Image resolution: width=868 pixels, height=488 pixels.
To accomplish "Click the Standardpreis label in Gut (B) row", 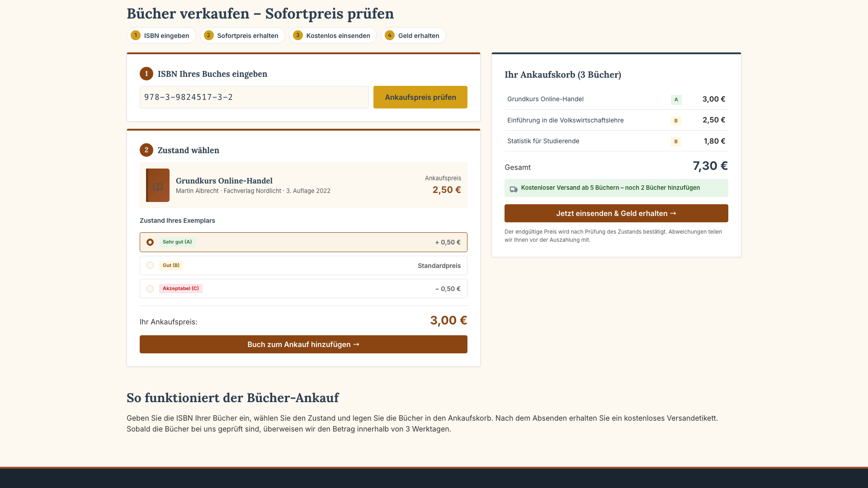I will [x=439, y=266].
